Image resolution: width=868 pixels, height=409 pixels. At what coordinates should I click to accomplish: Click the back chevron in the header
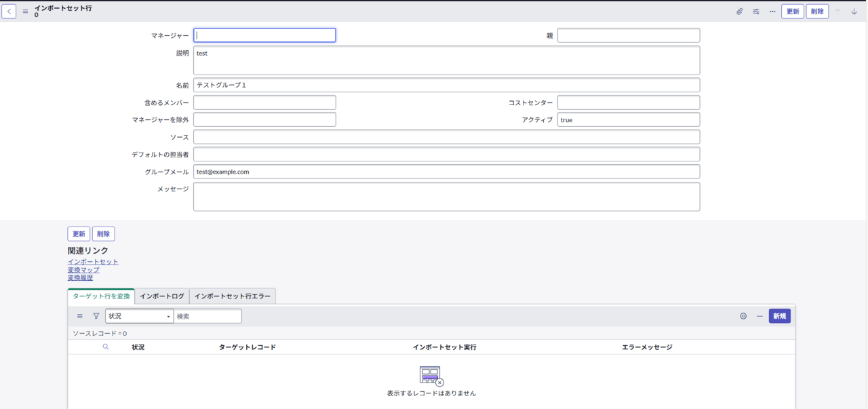9,12
